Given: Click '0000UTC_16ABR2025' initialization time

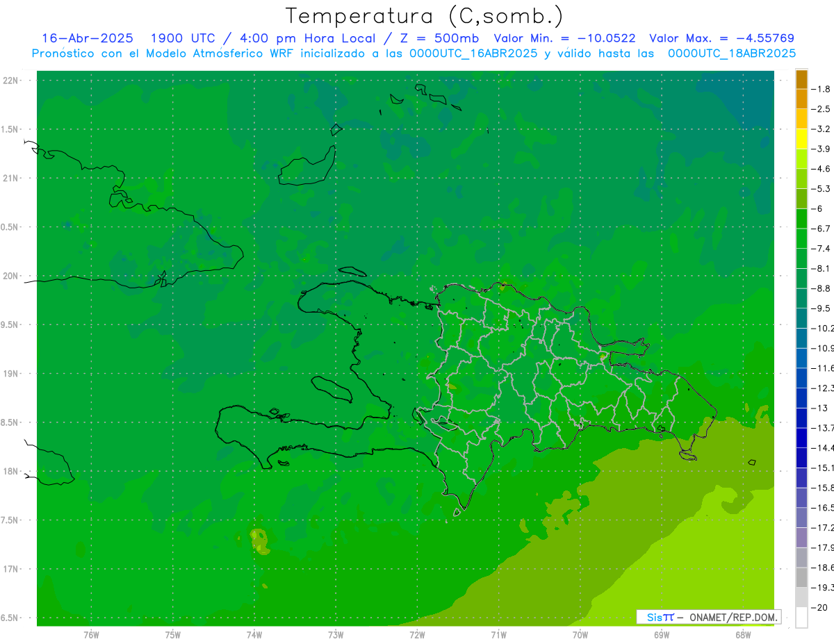Looking at the screenshot, I should click(473, 53).
